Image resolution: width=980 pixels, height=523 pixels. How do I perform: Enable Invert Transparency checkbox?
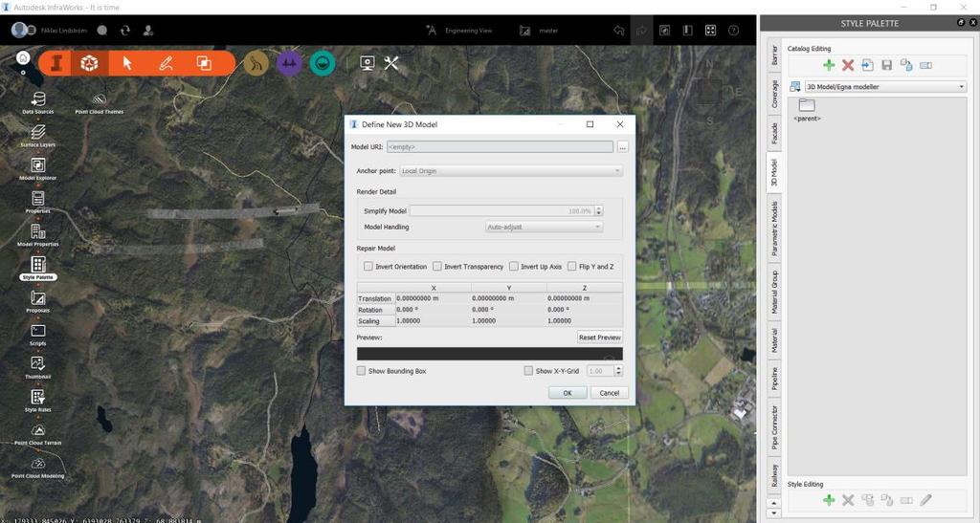point(436,267)
